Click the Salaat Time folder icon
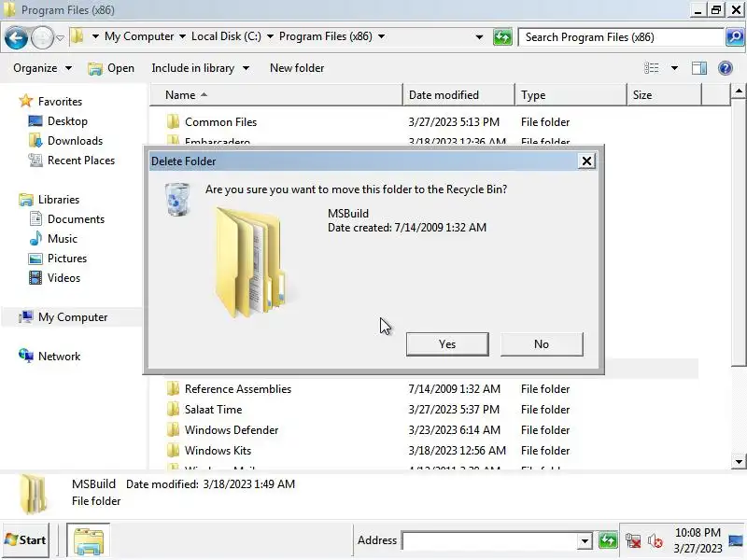Screen dimensions: 747x560 (173, 410)
